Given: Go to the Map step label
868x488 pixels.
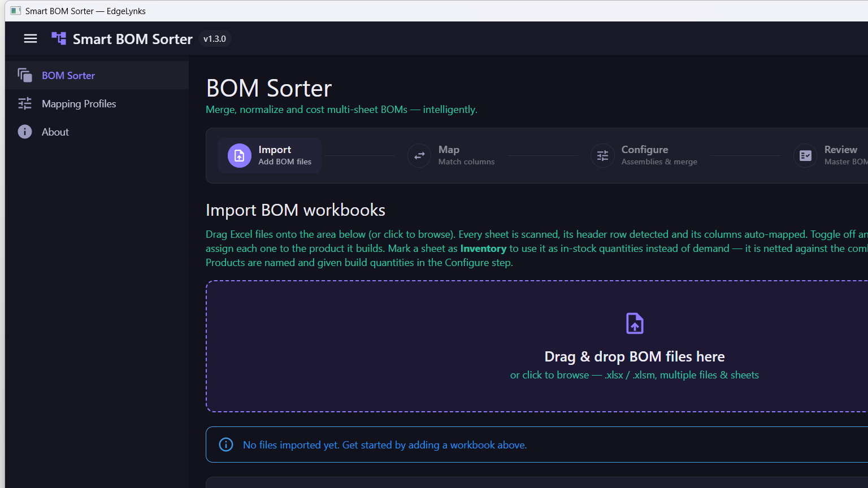Looking at the screenshot, I should pos(449,150).
